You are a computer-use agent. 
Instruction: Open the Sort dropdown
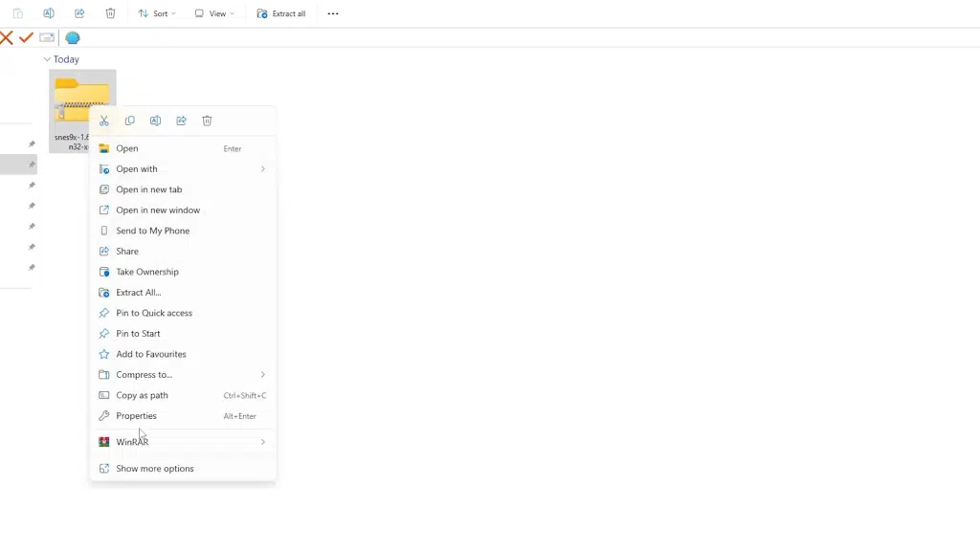(157, 13)
